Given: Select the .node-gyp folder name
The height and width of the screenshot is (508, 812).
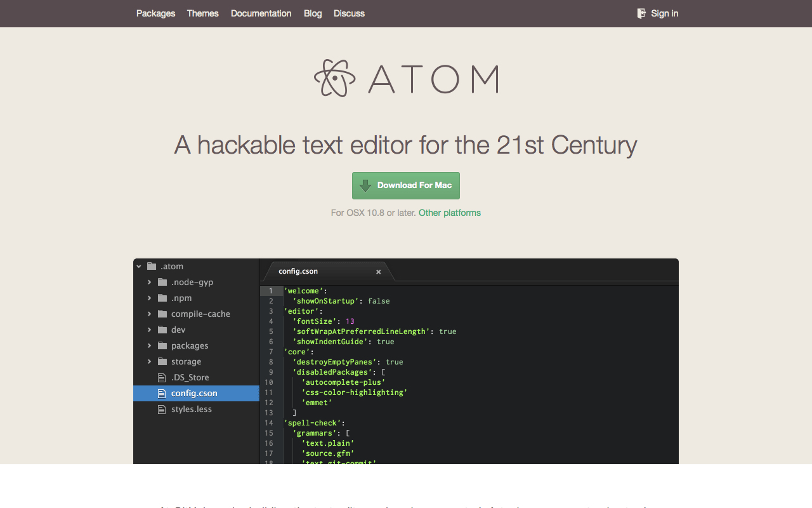Looking at the screenshot, I should [x=192, y=282].
